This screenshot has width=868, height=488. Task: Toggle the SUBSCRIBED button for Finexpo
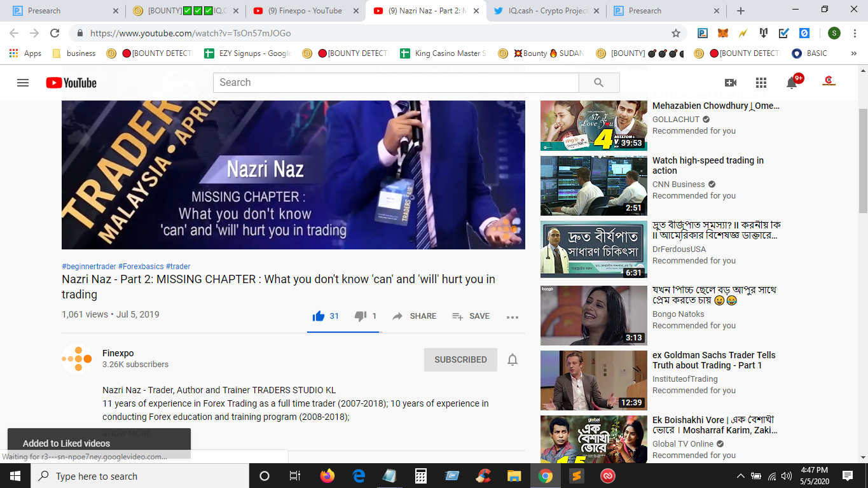coord(460,359)
